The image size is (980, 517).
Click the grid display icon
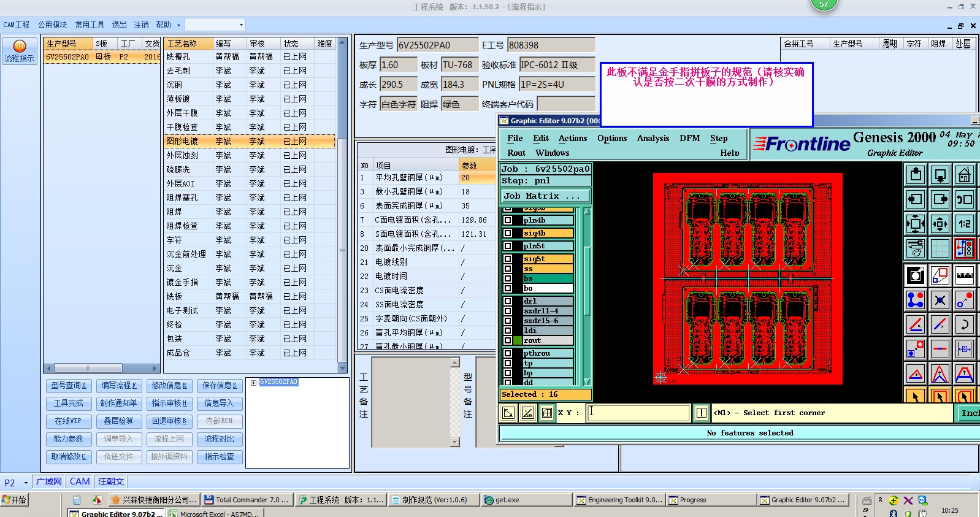[x=940, y=248]
